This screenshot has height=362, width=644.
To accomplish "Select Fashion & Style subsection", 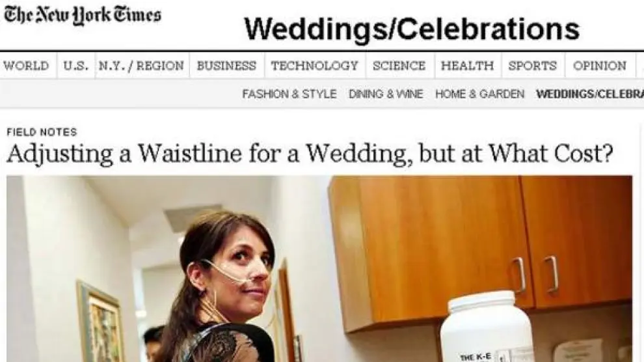I will pyautogui.click(x=289, y=94).
